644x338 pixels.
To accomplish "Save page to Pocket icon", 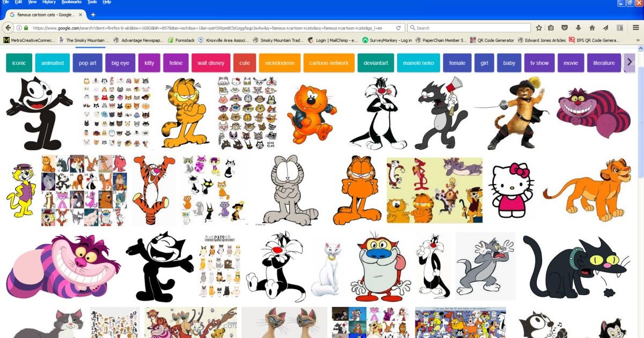I will click(565, 28).
